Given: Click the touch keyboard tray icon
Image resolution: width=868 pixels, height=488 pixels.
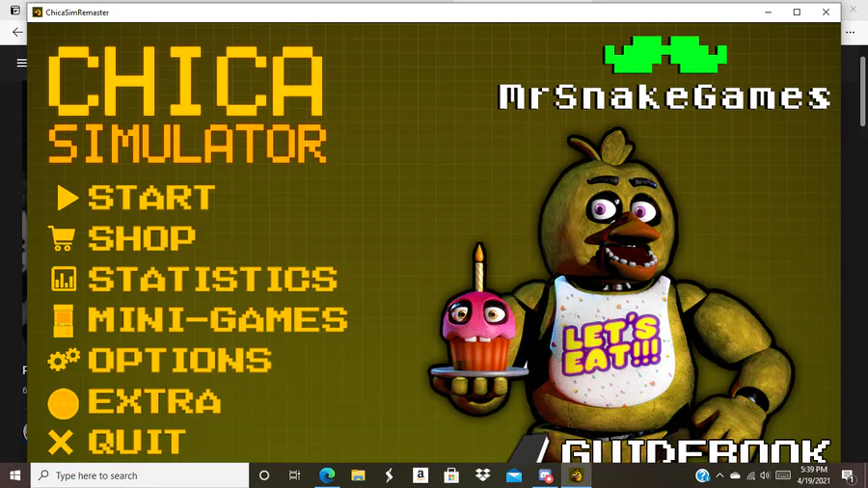Looking at the screenshot, I should [x=783, y=475].
